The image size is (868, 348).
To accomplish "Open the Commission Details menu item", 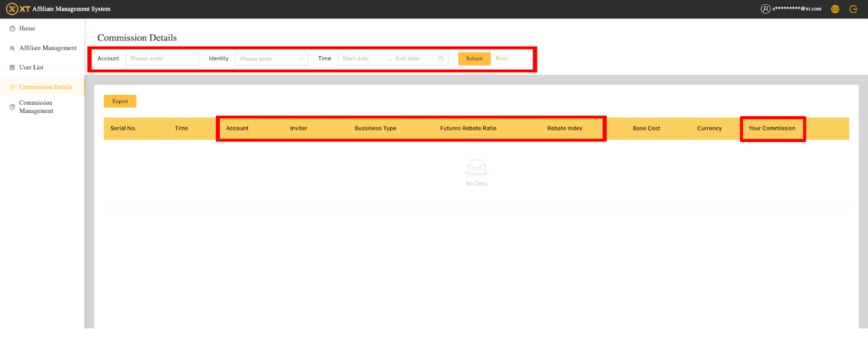I will point(45,87).
